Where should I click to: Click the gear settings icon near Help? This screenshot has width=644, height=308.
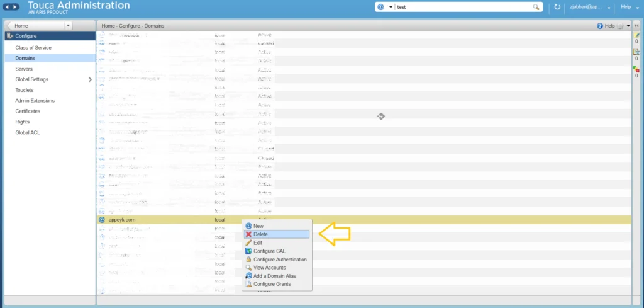coord(620,26)
